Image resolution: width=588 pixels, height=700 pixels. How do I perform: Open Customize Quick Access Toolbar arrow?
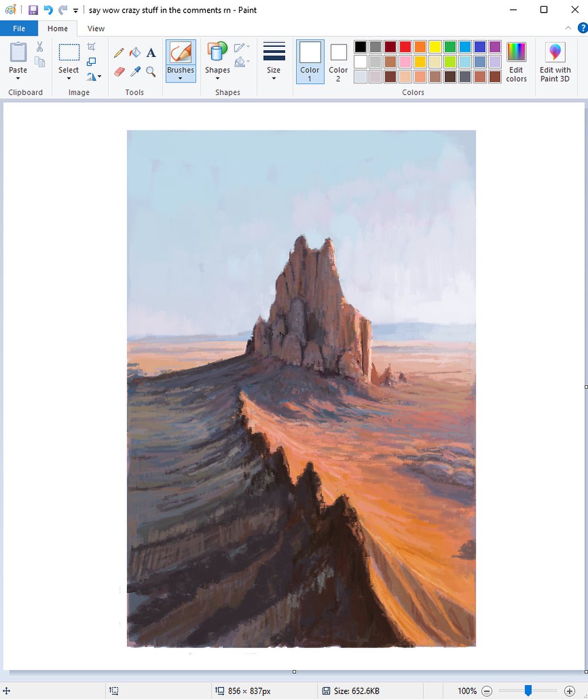(x=76, y=10)
